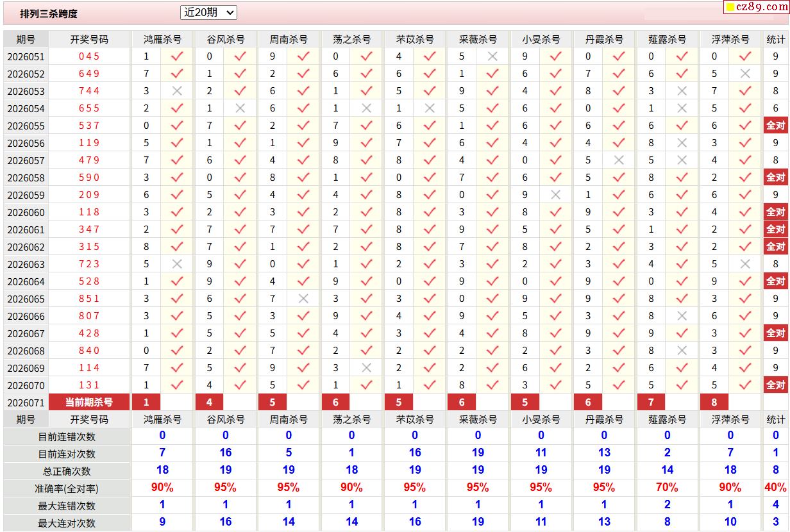This screenshot has width=790, height=532.
Task: Click the check mark in 浮萍 column, row 2026058
Action: pos(745,178)
